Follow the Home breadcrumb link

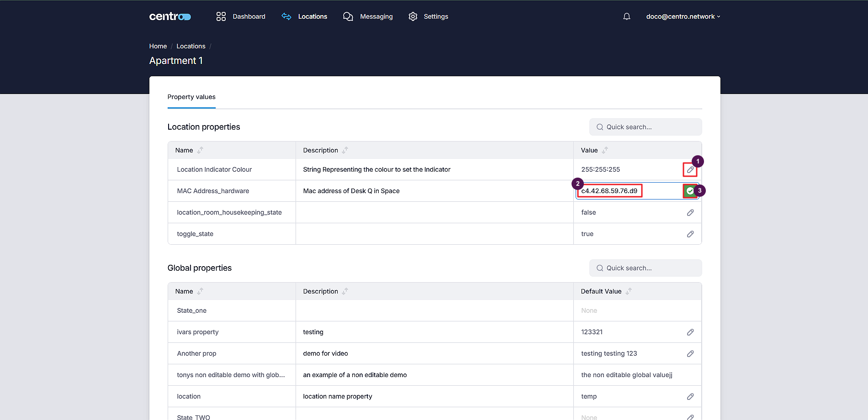click(158, 46)
